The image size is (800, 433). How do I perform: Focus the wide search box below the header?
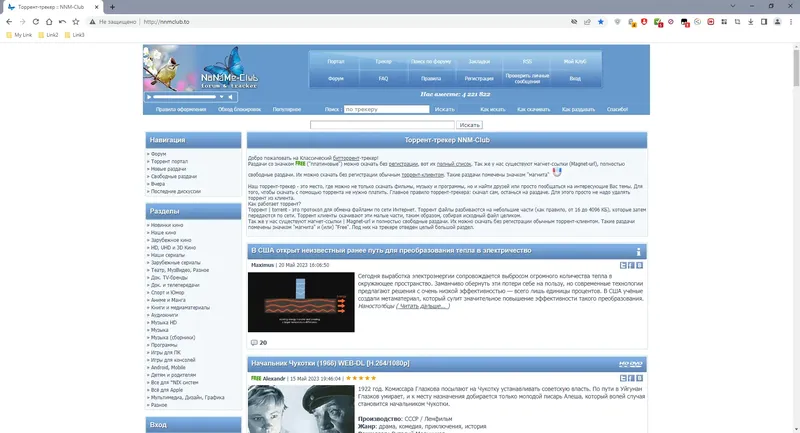click(x=382, y=125)
